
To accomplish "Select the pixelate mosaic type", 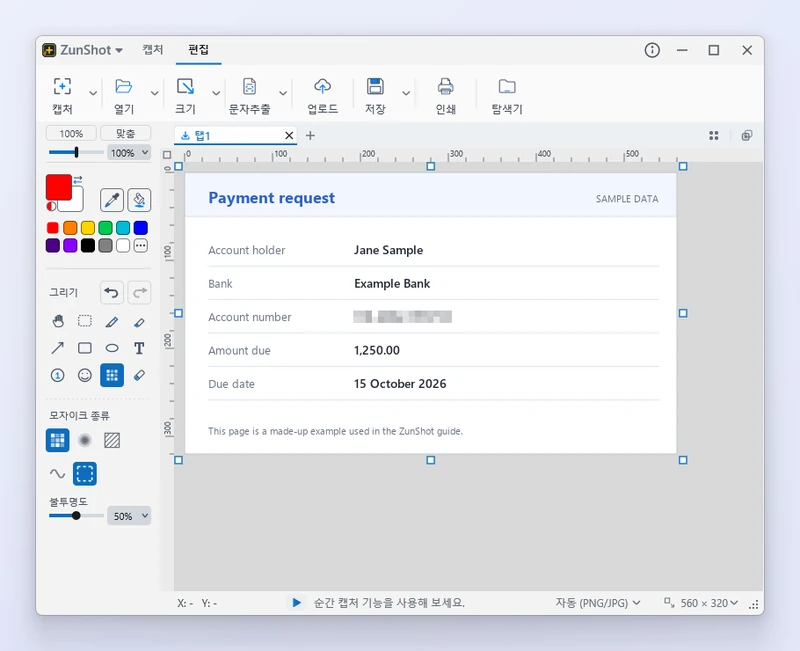I will [x=58, y=440].
